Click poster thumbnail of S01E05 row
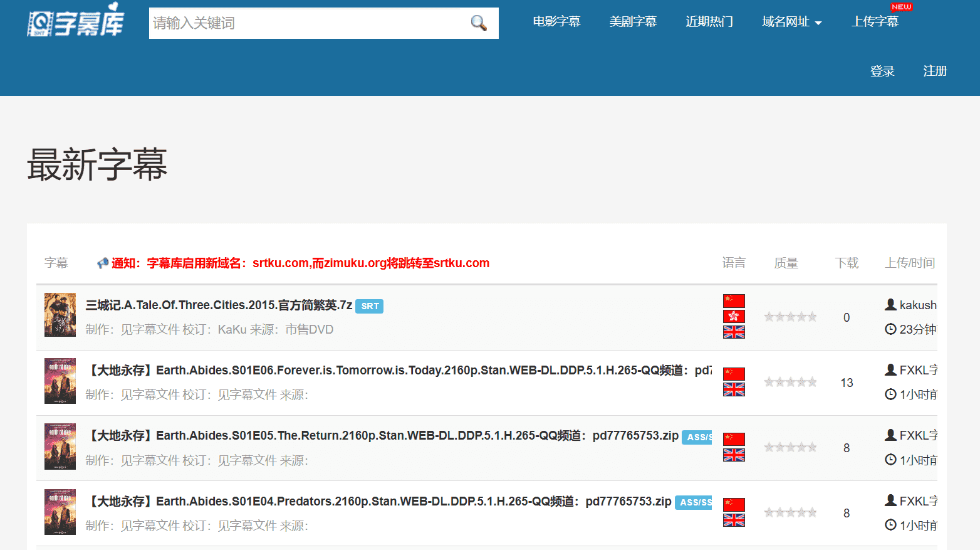Viewport: 980px width, 550px height. pos(60,447)
